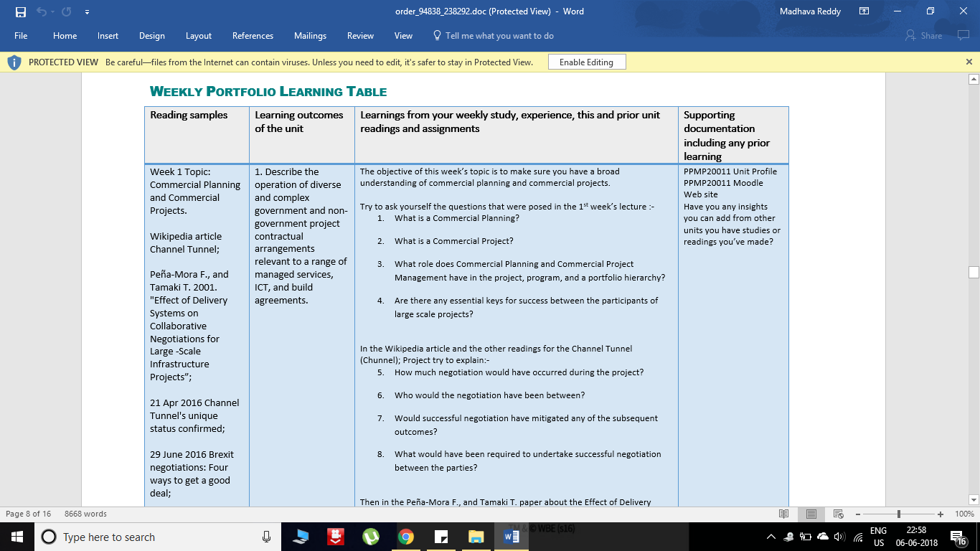Click the Share button
This screenshot has width=980, height=551.
pyautogui.click(x=924, y=36)
